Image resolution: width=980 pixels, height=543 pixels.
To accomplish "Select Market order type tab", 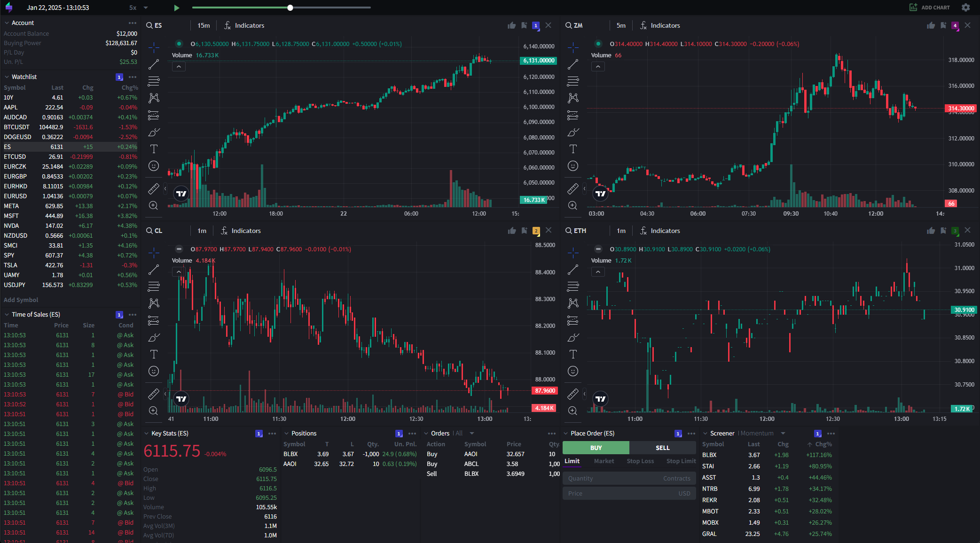I will (604, 461).
